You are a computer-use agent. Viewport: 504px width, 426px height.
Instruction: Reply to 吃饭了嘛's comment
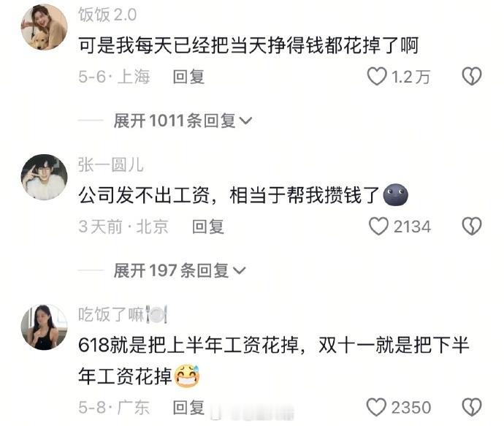pyautogui.click(x=188, y=407)
